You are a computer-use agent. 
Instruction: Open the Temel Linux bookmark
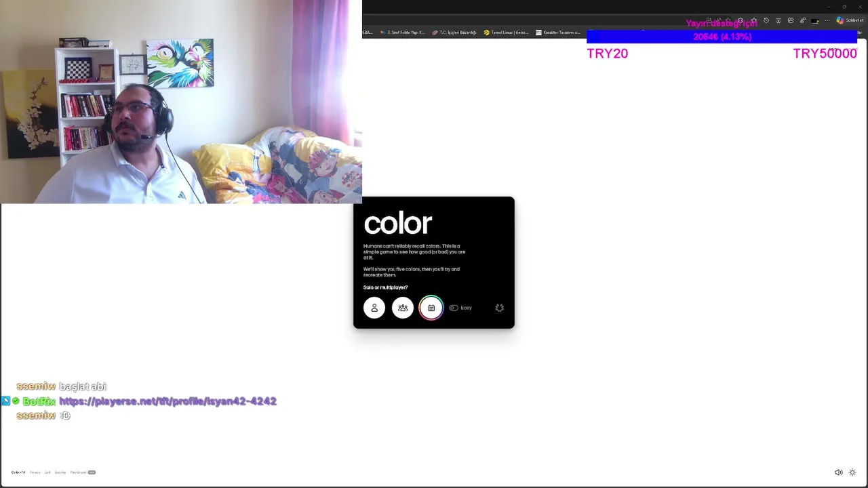tap(506, 33)
